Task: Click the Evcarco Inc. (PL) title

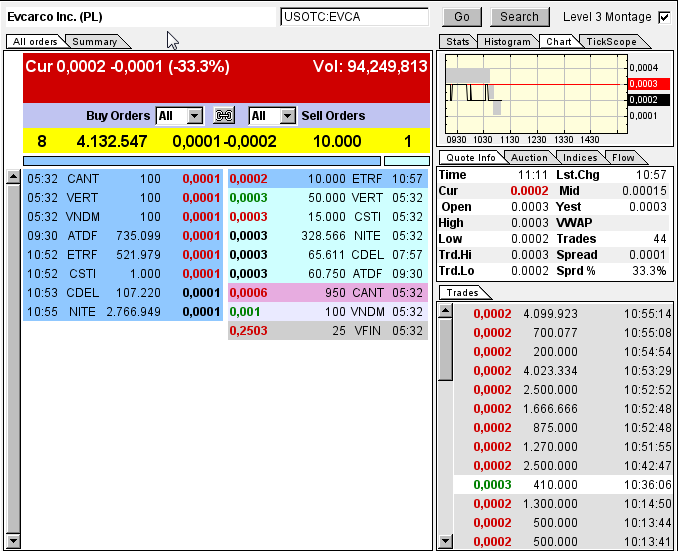Action: (x=55, y=17)
